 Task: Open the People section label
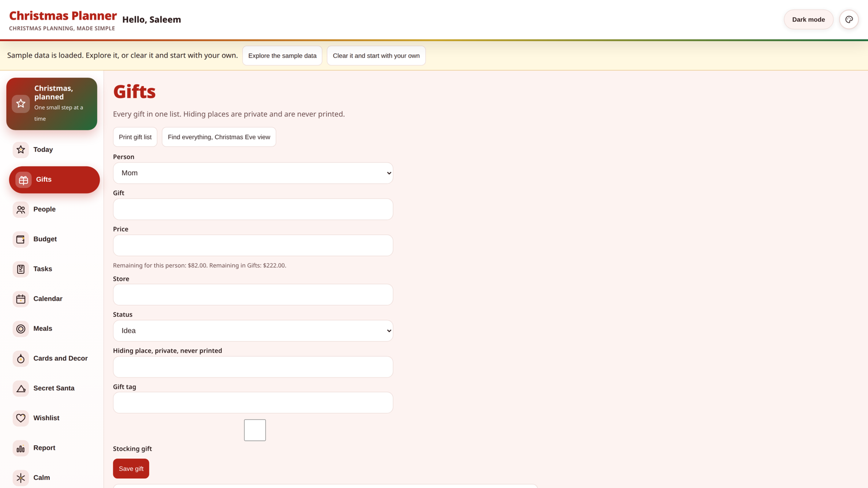point(44,209)
